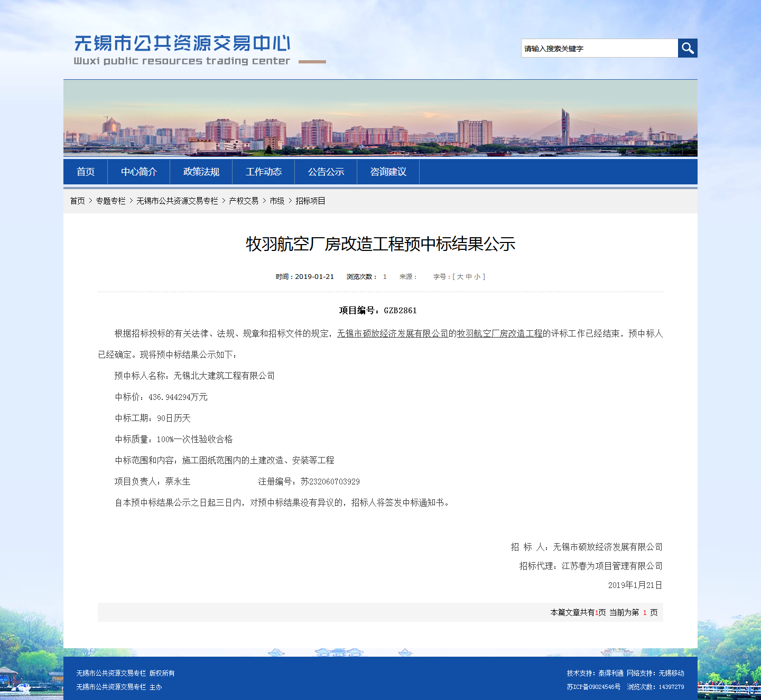The image size is (761, 700).
Task: Type in the search keyword input field
Action: [599, 48]
